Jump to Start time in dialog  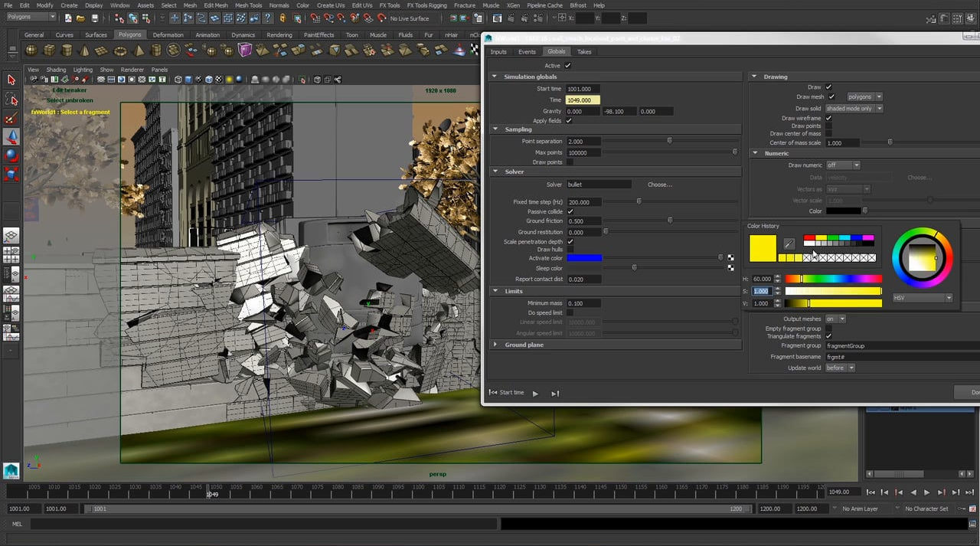point(507,393)
